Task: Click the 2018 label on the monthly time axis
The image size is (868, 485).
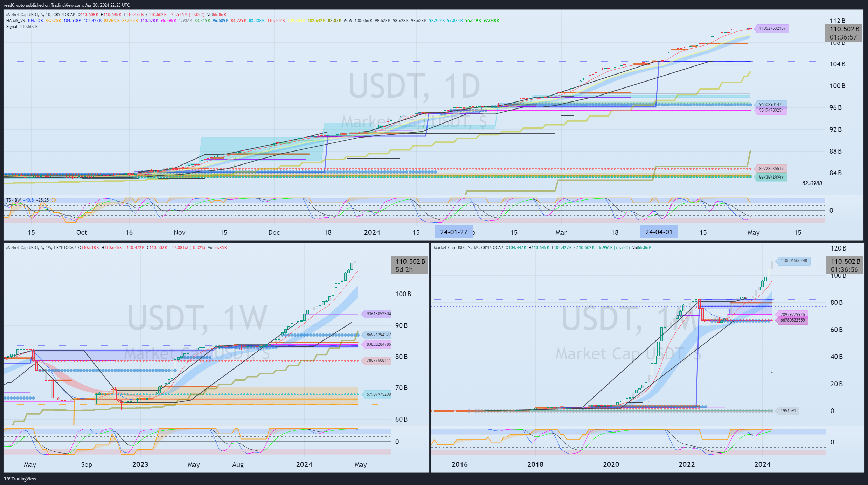Action: pos(535,464)
